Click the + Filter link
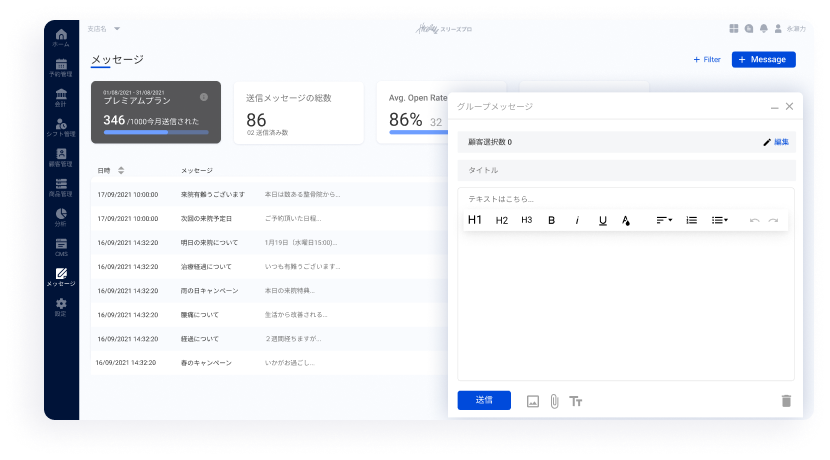This screenshot has height=460, width=830. 707,59
